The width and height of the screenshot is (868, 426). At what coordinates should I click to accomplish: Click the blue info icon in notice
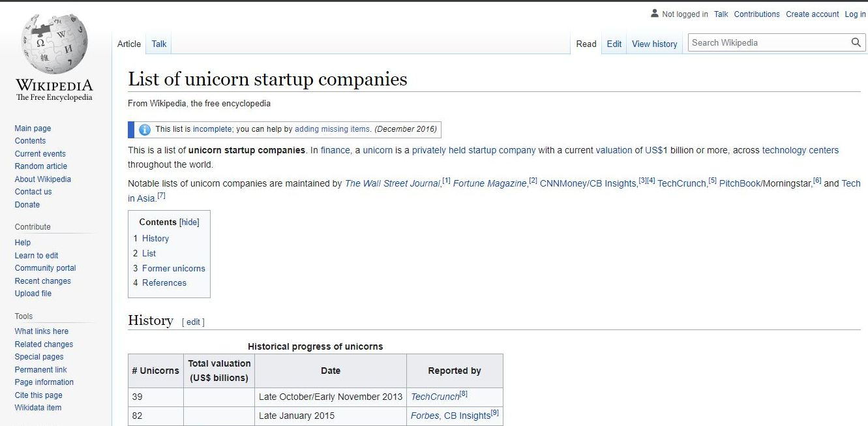click(145, 129)
